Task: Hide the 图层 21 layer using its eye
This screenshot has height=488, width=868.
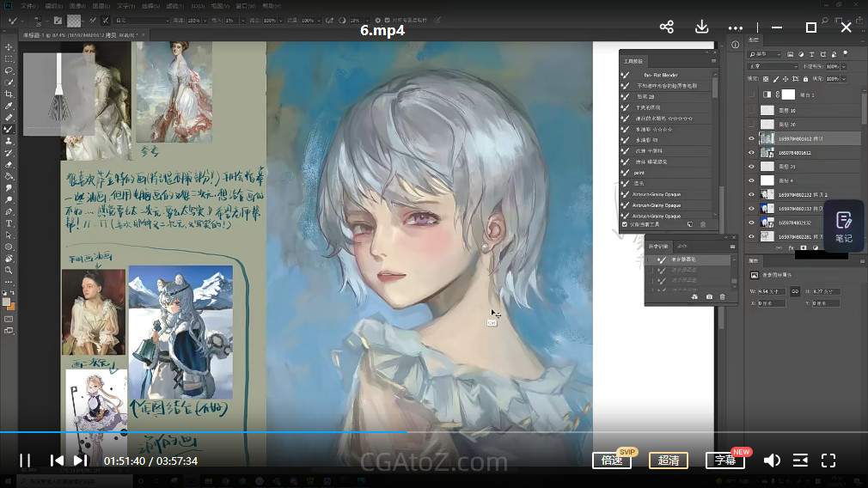Action: click(x=751, y=166)
